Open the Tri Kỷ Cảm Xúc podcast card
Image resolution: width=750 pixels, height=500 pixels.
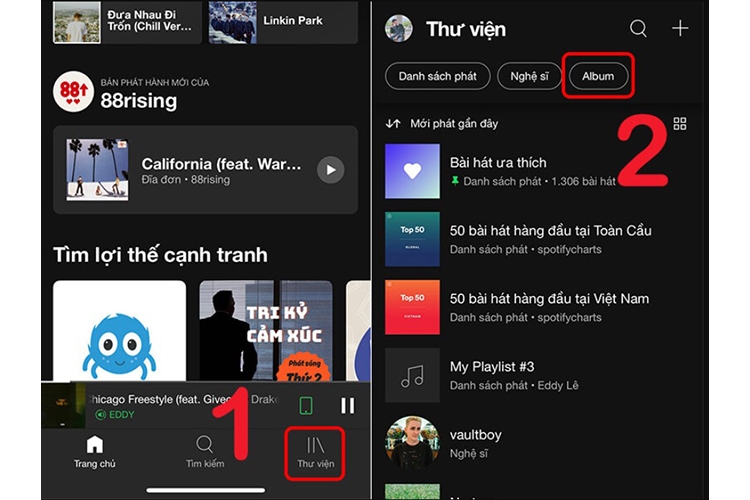click(266, 331)
